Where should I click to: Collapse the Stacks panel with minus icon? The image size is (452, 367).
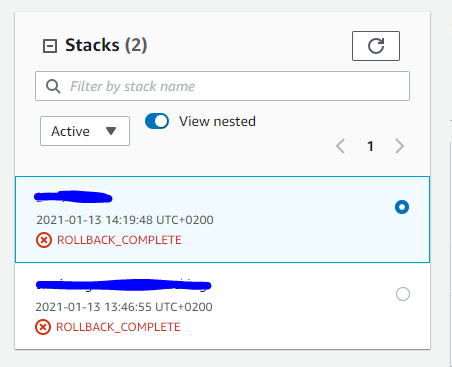click(x=50, y=46)
